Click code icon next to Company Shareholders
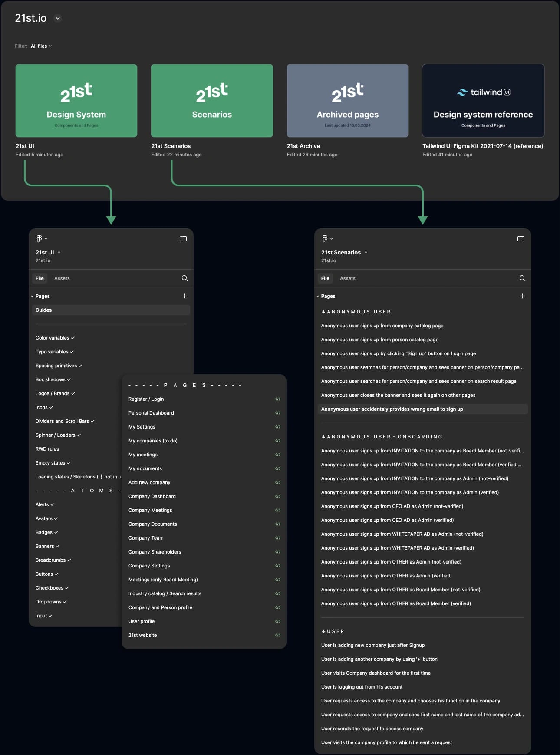This screenshot has width=560, height=755. (x=278, y=552)
